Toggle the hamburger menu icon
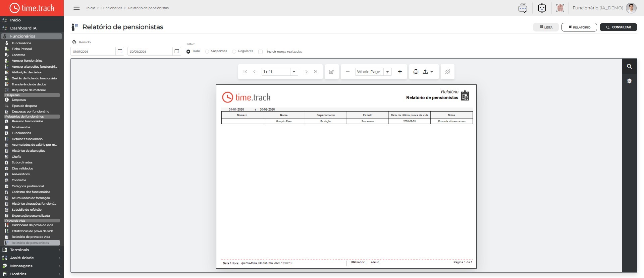Screen dimensions: 644x278 point(76,8)
